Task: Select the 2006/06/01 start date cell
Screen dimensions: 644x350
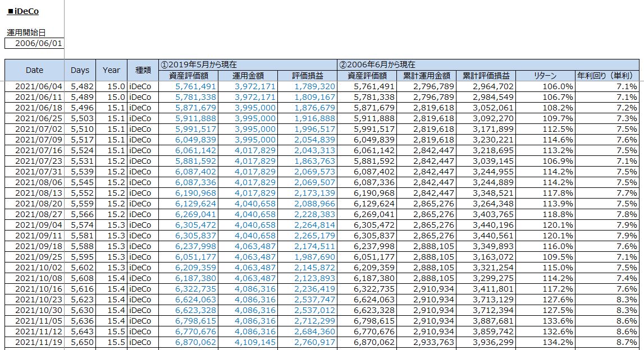Action: click(x=34, y=44)
